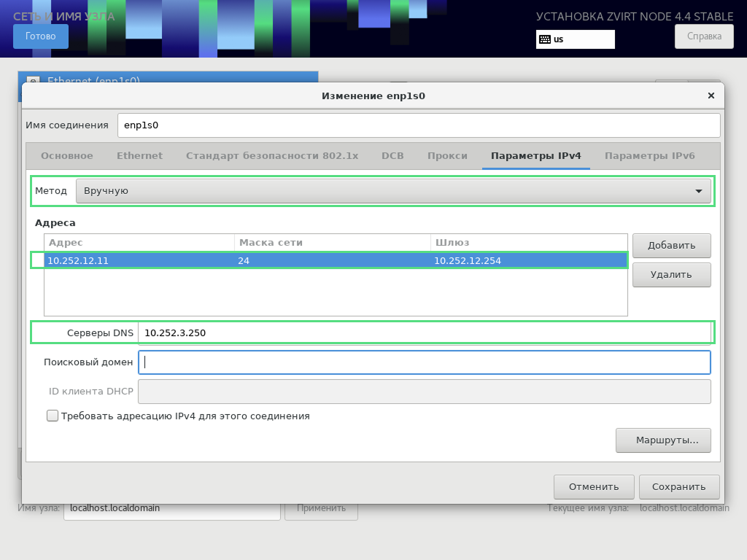This screenshot has height=560, width=747.
Task: Switch to the Параметры IPv6 tab
Action: point(650,156)
